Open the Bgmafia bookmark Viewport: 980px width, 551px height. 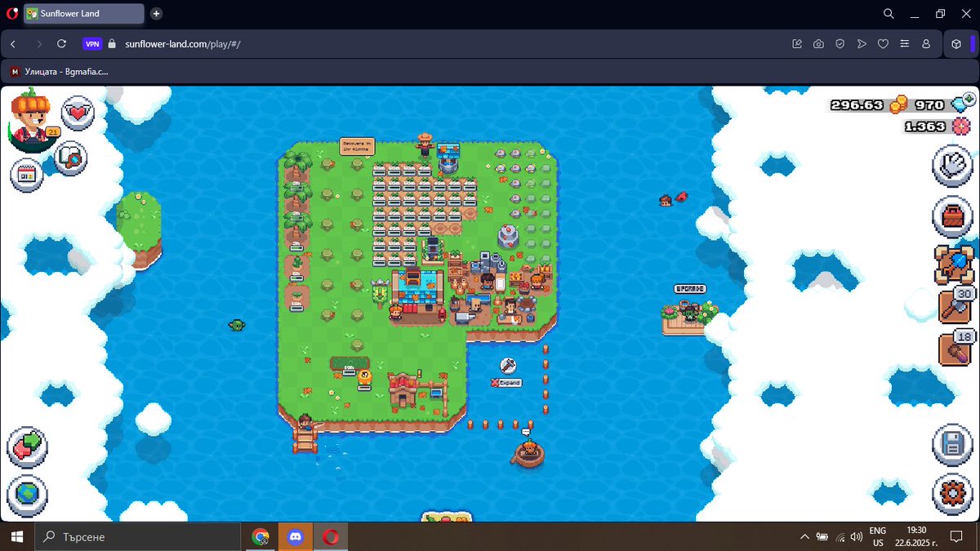(x=59, y=72)
